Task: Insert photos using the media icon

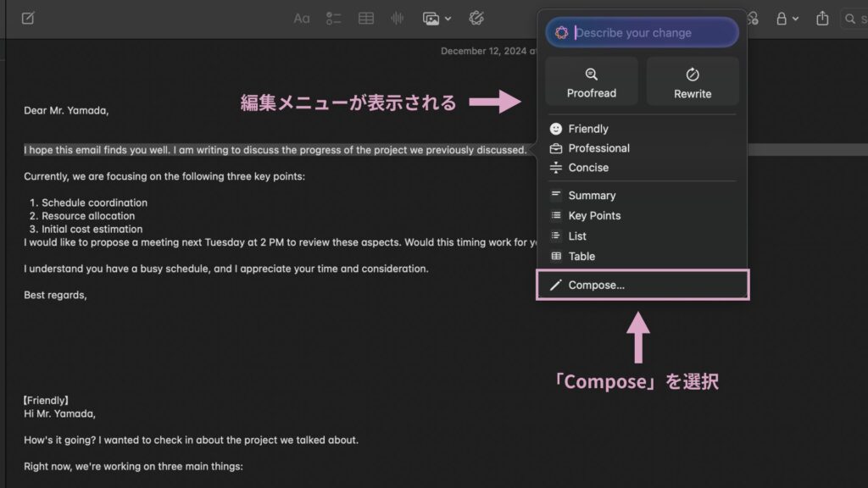Action: 430,17
